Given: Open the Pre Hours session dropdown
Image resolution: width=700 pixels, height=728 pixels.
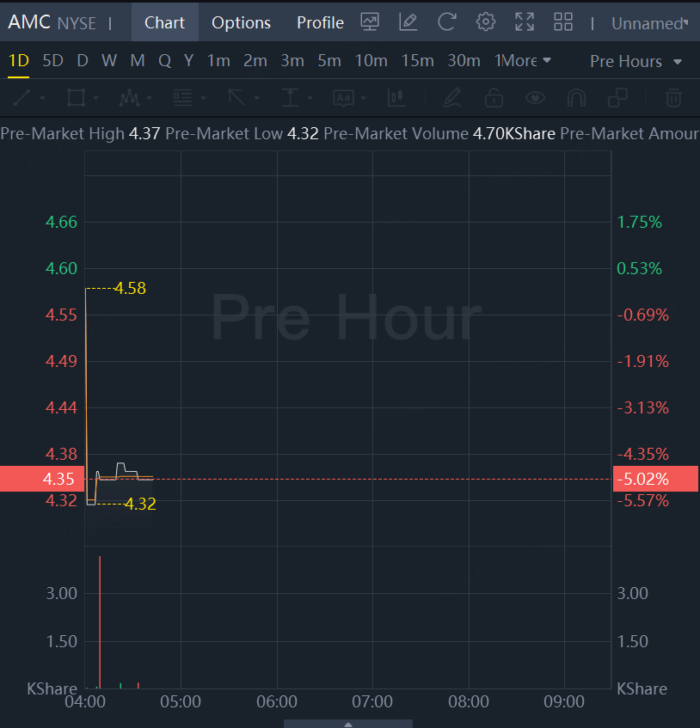Looking at the screenshot, I should coord(636,61).
